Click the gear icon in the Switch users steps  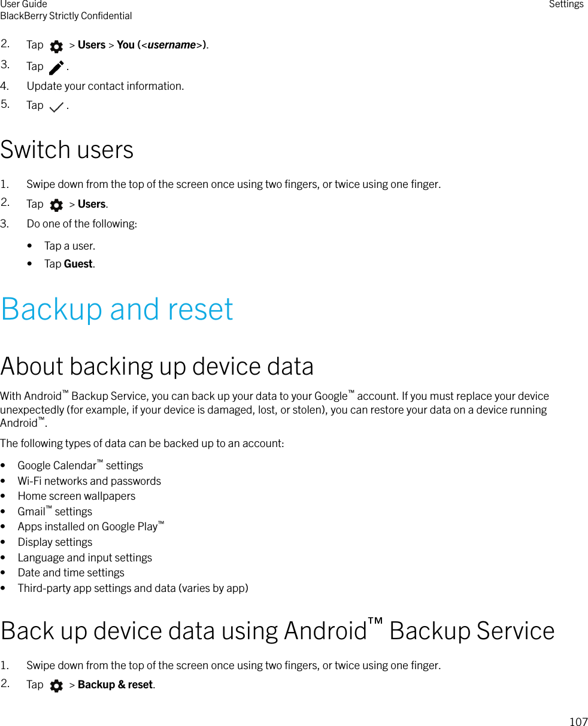[x=56, y=205]
